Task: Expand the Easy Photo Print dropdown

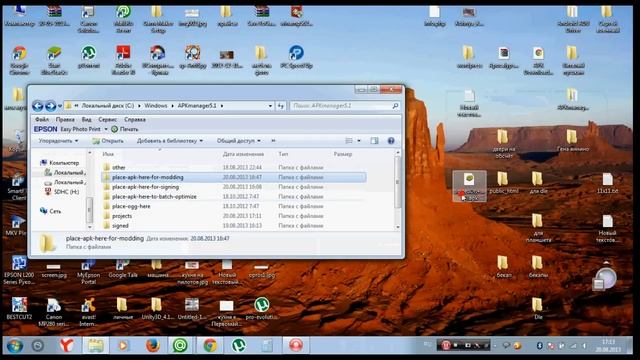Action: (x=106, y=129)
